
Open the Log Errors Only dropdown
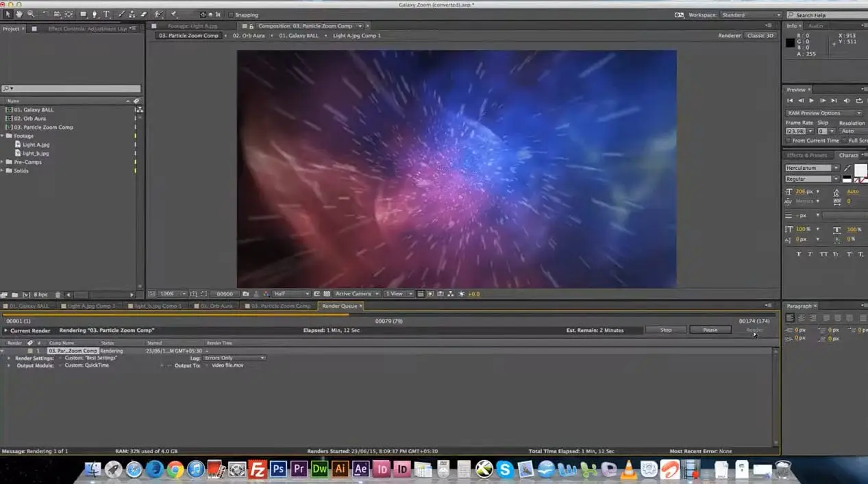point(234,358)
